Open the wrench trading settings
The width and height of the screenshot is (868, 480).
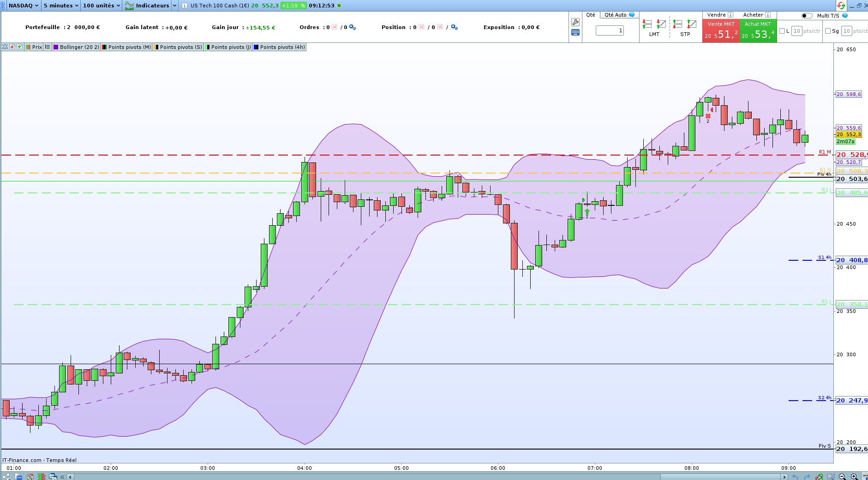575,22
